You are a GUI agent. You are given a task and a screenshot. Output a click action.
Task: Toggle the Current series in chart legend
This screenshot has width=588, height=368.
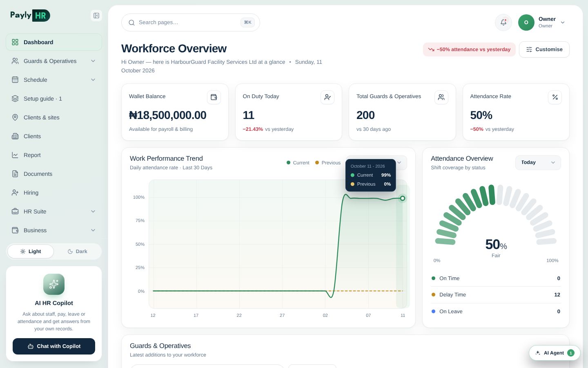pyautogui.click(x=298, y=163)
